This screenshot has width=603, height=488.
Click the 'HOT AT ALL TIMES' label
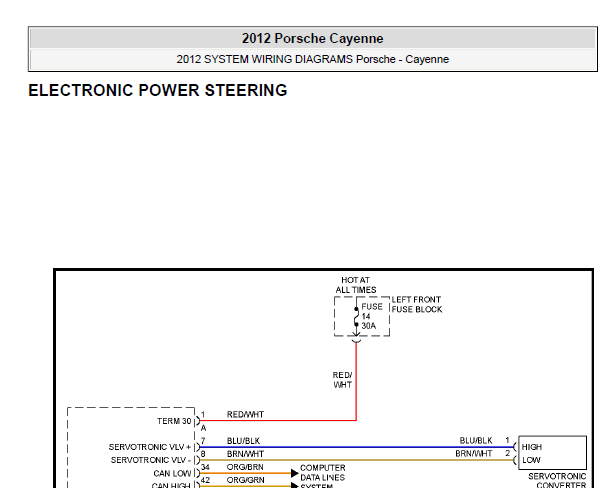(356, 285)
